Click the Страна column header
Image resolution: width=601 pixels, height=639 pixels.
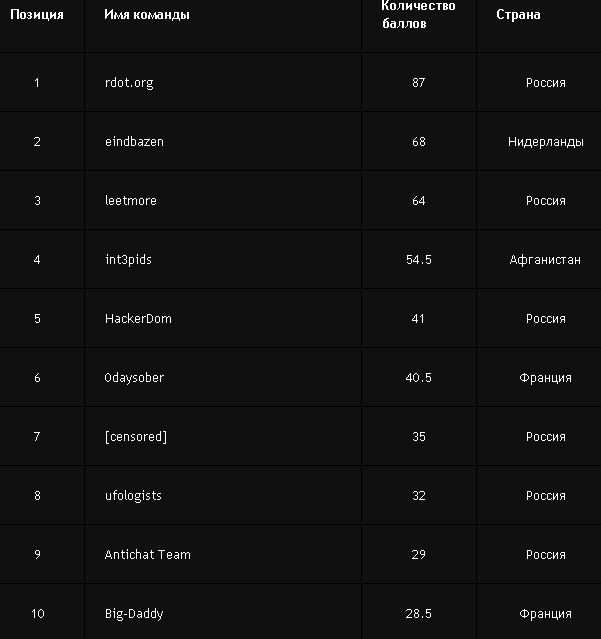518,15
